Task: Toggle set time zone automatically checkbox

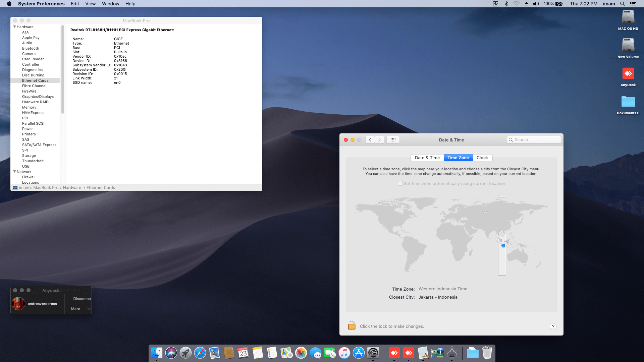Action: coord(400,183)
